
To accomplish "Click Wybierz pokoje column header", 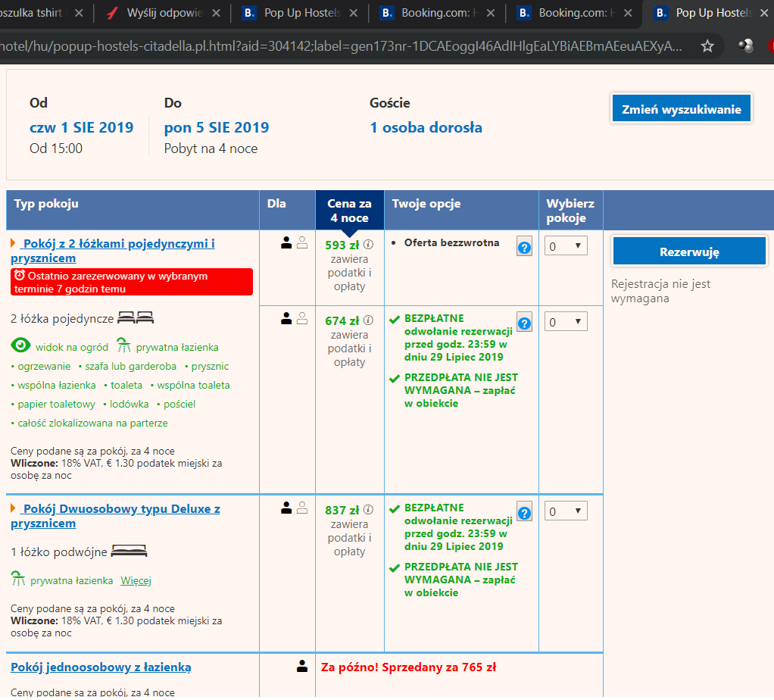I will coord(570,211).
